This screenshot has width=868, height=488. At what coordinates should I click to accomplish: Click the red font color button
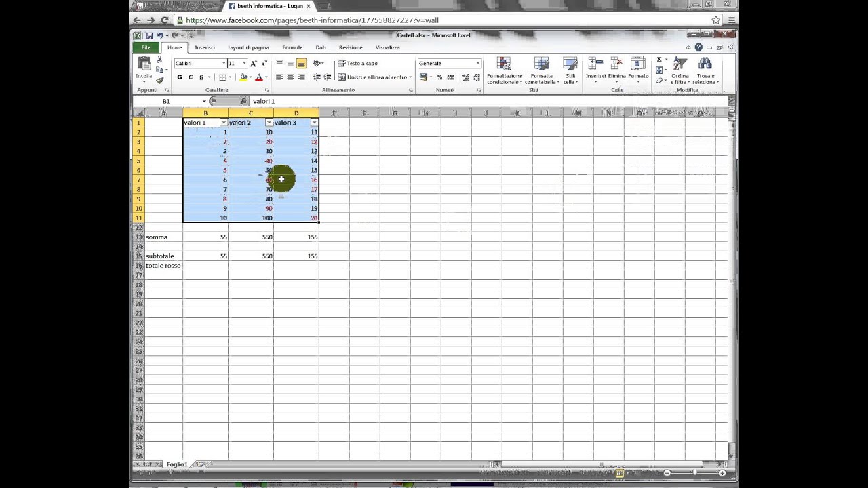(259, 77)
